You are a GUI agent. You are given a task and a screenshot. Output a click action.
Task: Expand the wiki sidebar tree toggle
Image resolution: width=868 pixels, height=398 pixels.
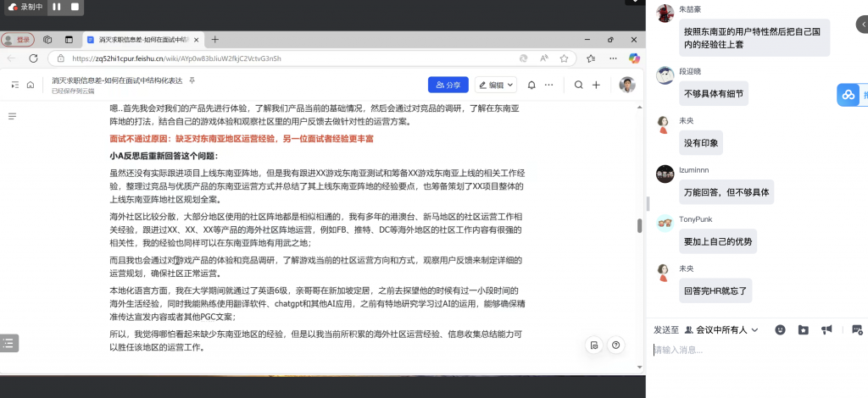[x=14, y=85]
